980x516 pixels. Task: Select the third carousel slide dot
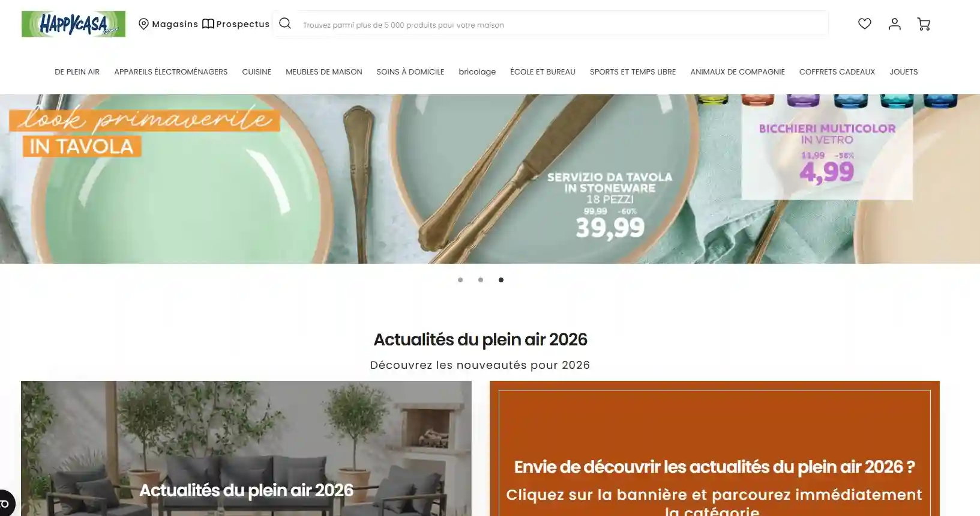[501, 280]
